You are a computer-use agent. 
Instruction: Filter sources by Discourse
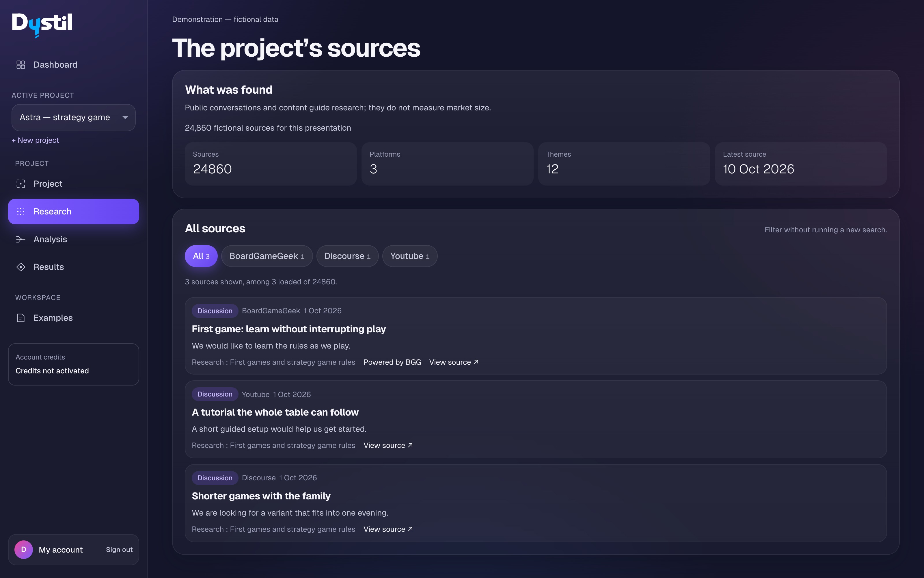(347, 256)
